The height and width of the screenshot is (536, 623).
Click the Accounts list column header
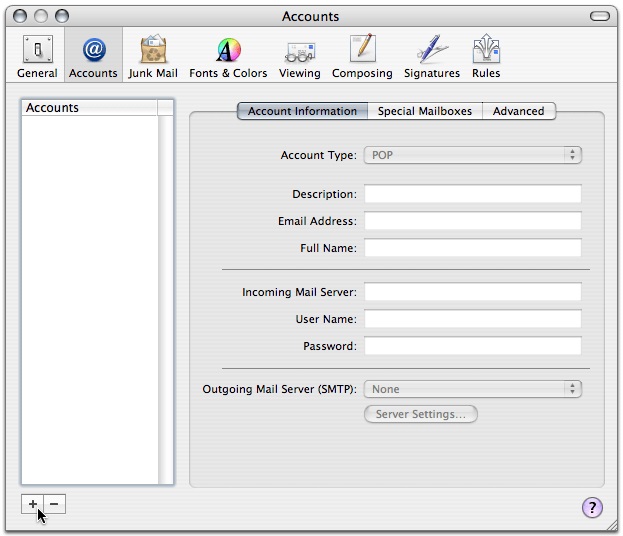pyautogui.click(x=90, y=108)
